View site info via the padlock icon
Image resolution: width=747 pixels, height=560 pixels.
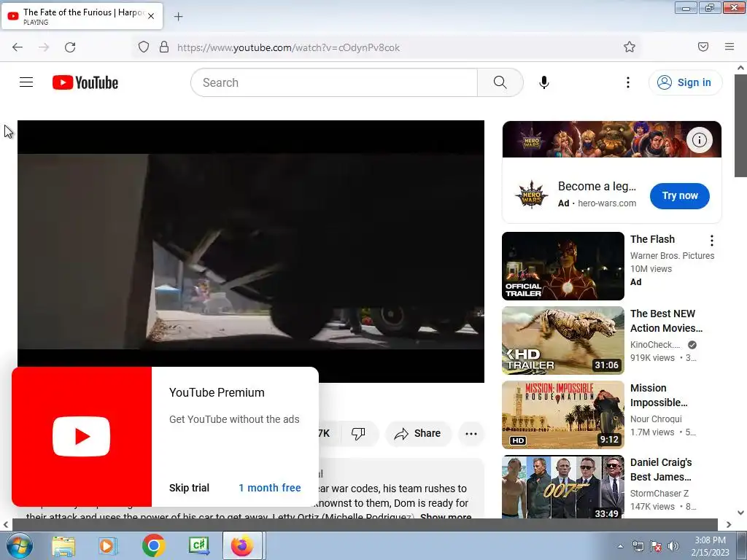(x=164, y=47)
